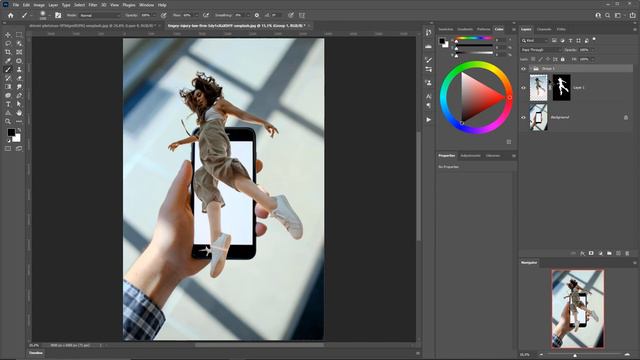The image size is (640, 360).
Task: Select the Eraser tool
Action: (x=19, y=78)
